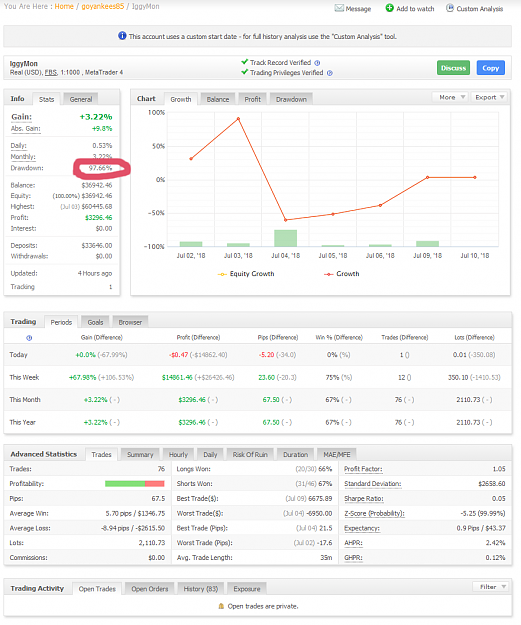Select the Hourly tab in Advanced Statistics
This screenshot has height=625, width=521.
(x=178, y=454)
